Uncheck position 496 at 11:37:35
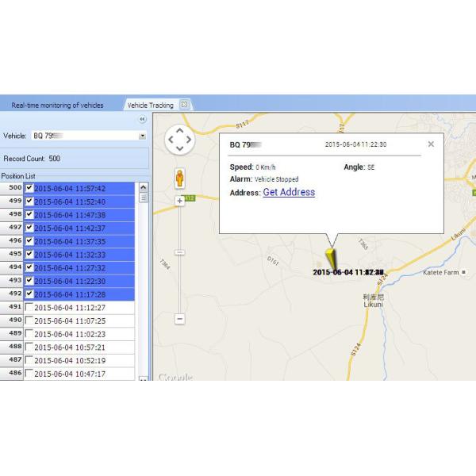This screenshot has width=476, height=476. point(29,240)
